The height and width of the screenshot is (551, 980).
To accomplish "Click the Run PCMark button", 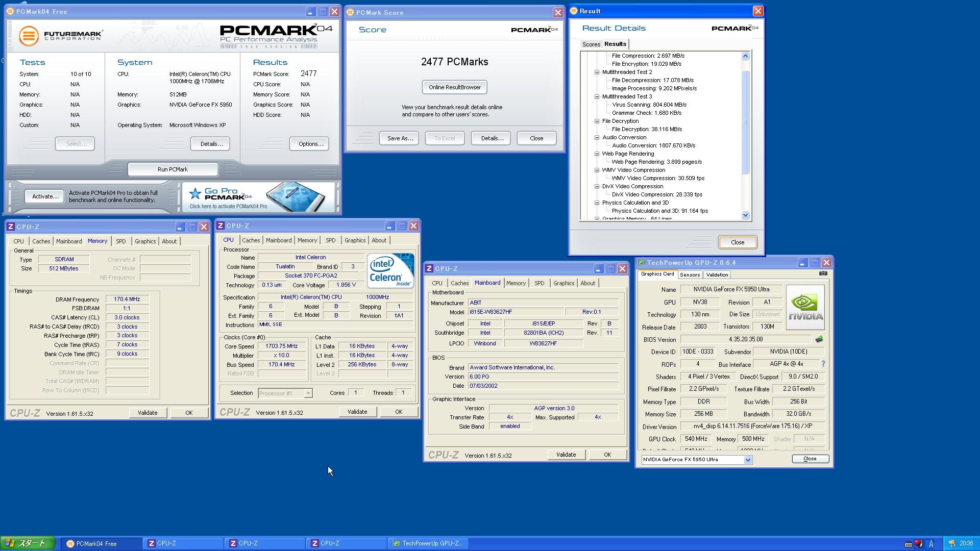I will point(173,169).
